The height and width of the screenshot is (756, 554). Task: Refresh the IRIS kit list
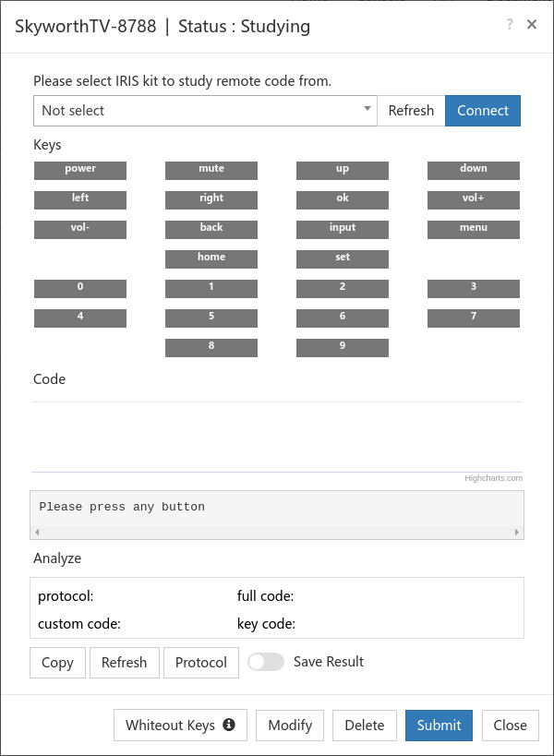(x=411, y=111)
